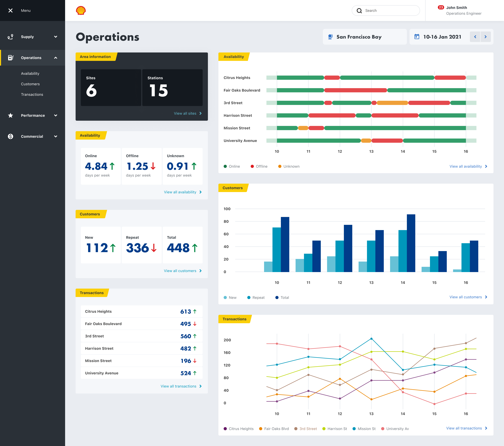Close the menu with X icon
Viewport: 504px width, 446px height.
point(10,11)
